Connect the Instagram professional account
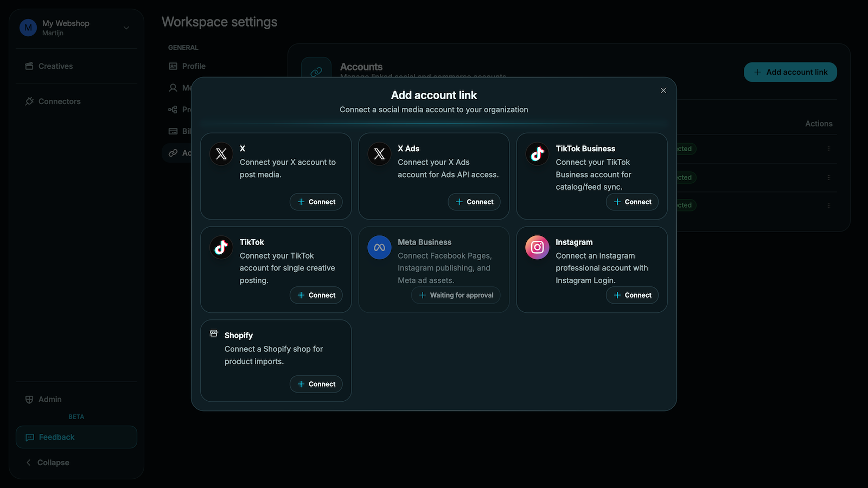The image size is (868, 488). point(632,295)
